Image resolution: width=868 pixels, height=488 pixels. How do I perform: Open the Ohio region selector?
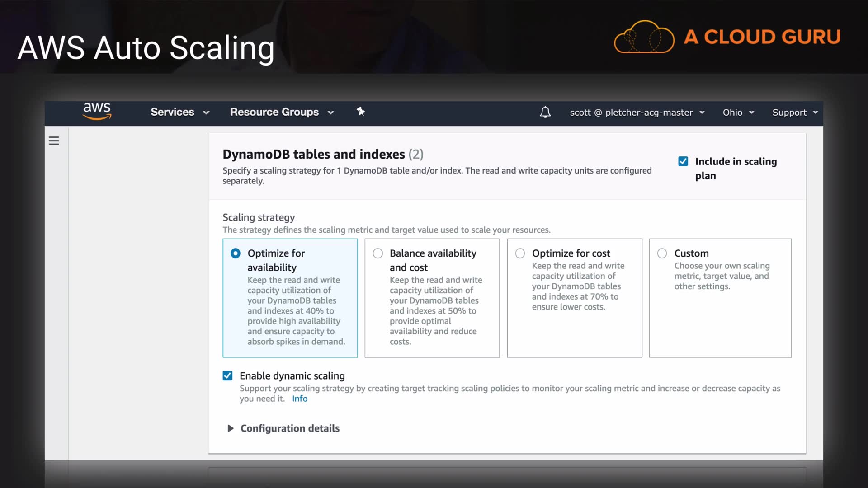(x=738, y=113)
